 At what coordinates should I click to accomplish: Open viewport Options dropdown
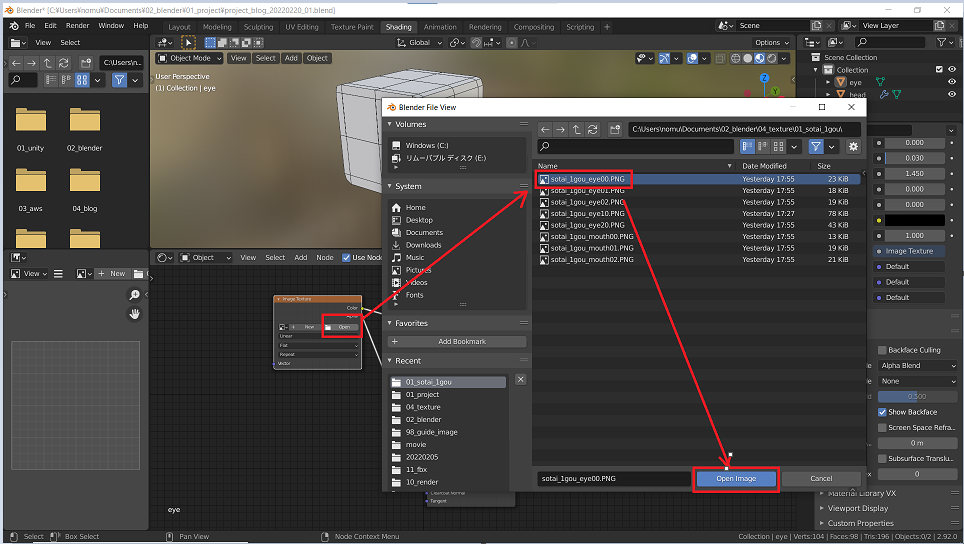(772, 42)
